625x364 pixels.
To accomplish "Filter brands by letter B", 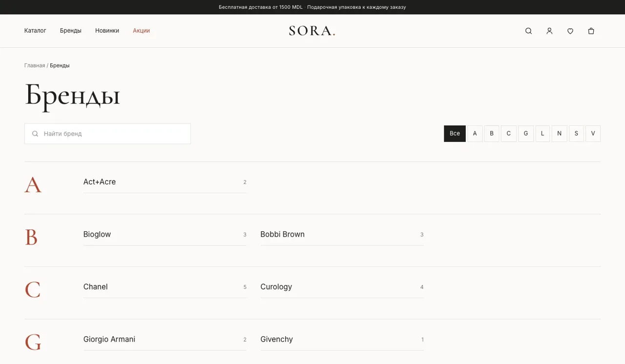I will tap(492, 134).
